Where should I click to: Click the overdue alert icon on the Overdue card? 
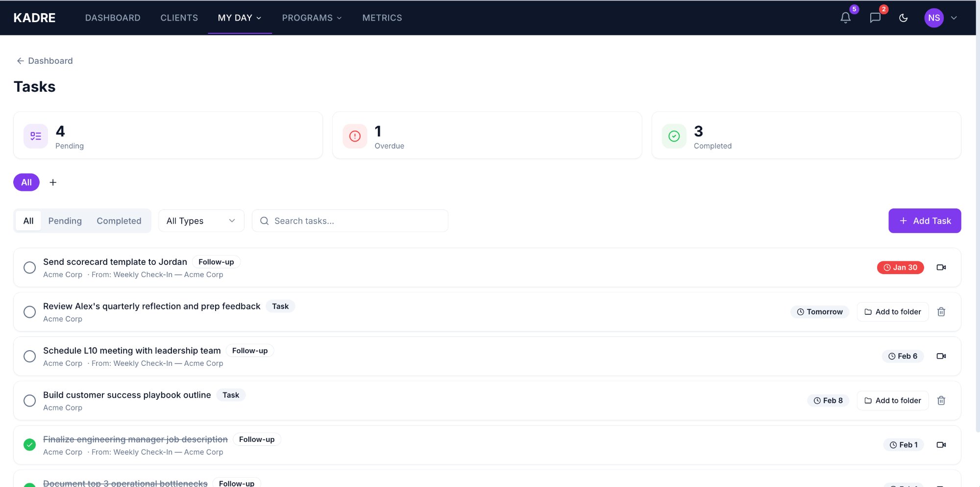tap(354, 136)
